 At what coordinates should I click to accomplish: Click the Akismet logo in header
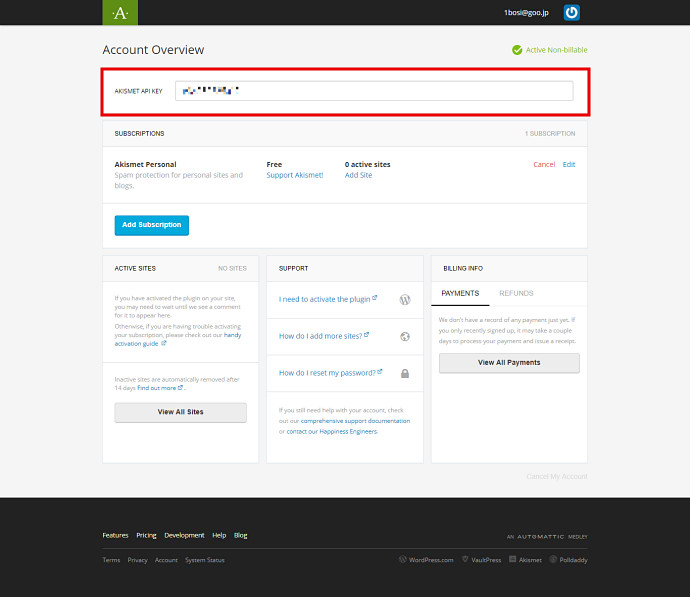point(120,13)
